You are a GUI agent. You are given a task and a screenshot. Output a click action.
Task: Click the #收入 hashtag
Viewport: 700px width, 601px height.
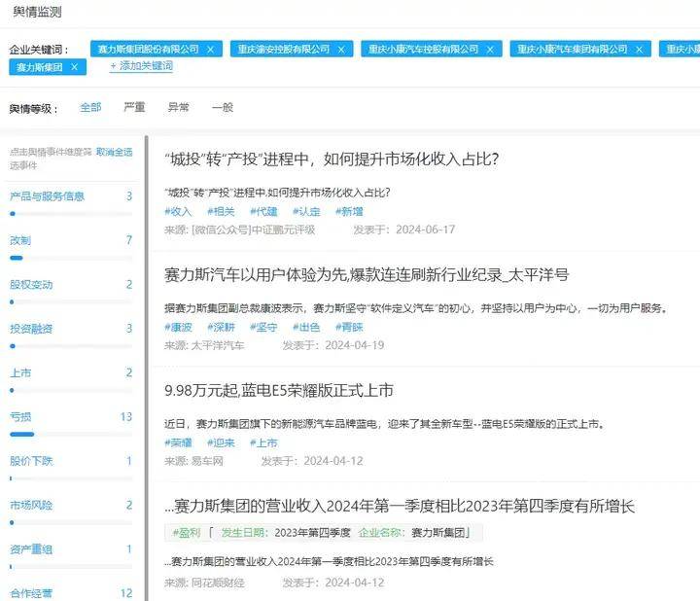tap(178, 212)
